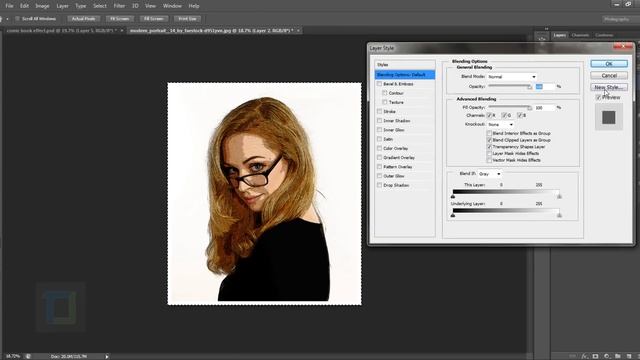Open the Blend Mode dropdown
The image size is (640, 360).
511,77
